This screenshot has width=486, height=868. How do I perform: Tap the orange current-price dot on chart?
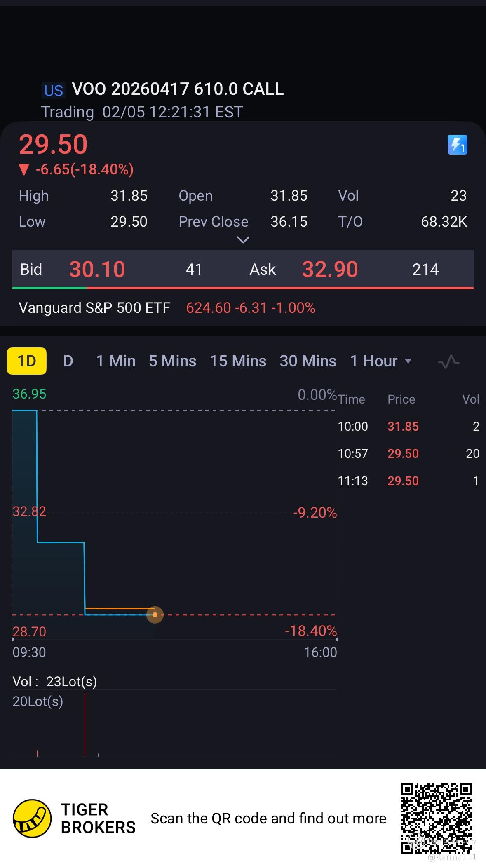coord(155,615)
